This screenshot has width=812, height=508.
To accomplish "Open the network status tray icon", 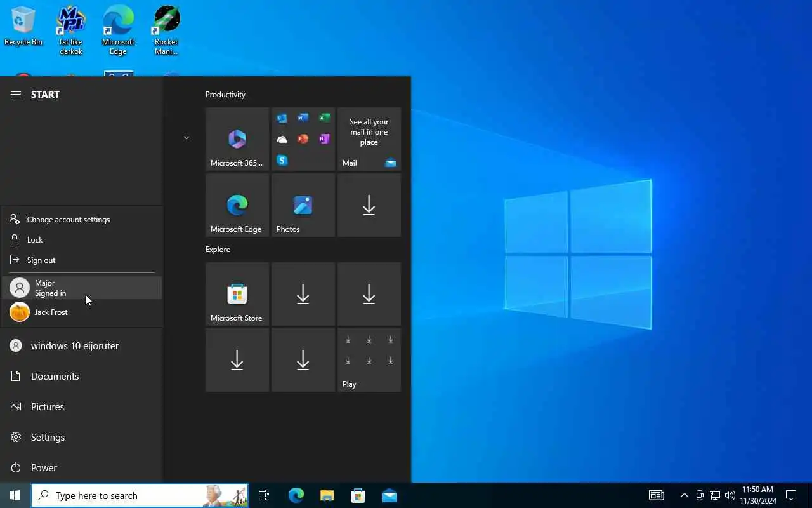I will (715, 495).
